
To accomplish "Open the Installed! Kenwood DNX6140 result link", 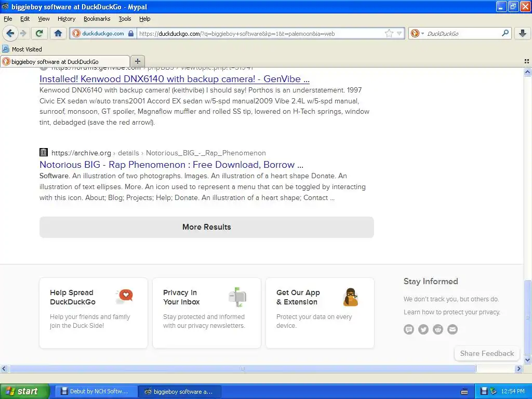I will click(x=175, y=79).
